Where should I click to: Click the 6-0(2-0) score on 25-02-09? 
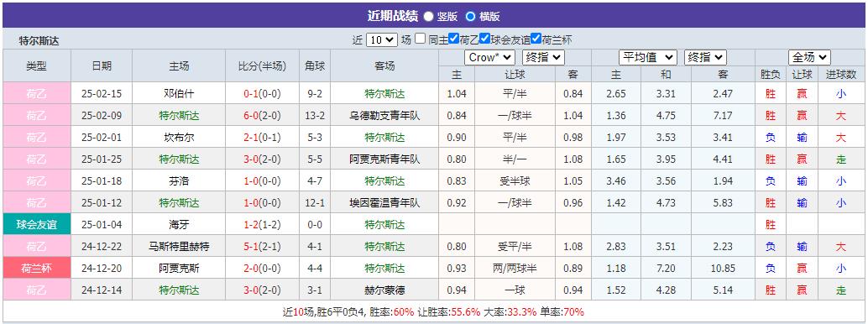click(x=263, y=116)
